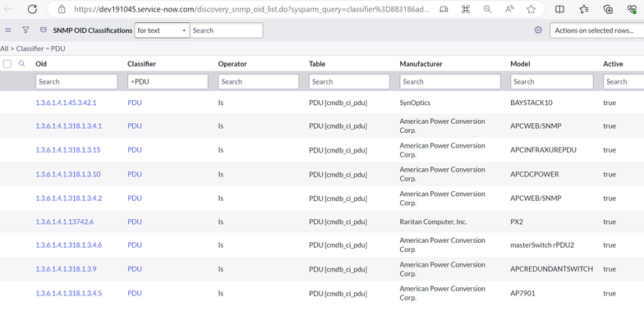Open the OID 1.3.6.1.4.1.318.1.3.9 record

[x=67, y=269]
